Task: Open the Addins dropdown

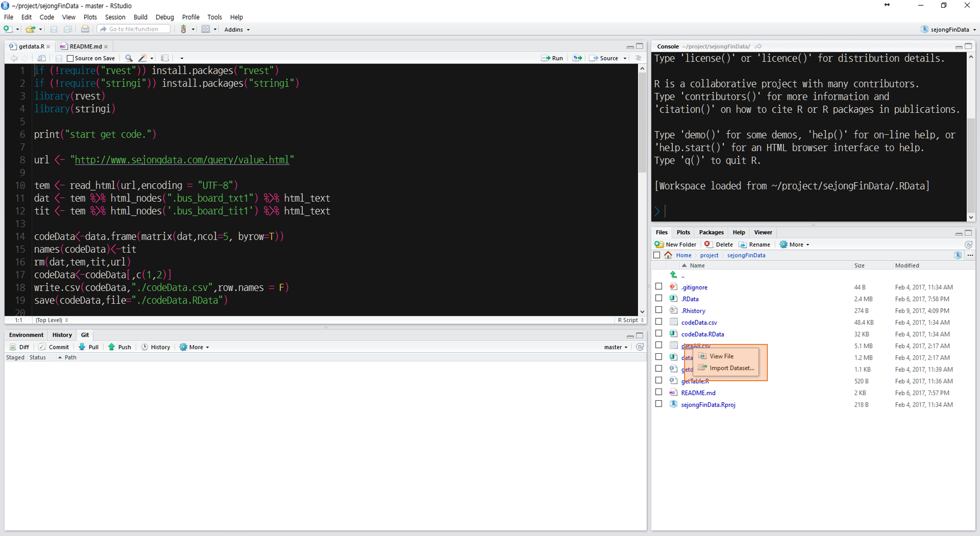Action: tap(237, 29)
